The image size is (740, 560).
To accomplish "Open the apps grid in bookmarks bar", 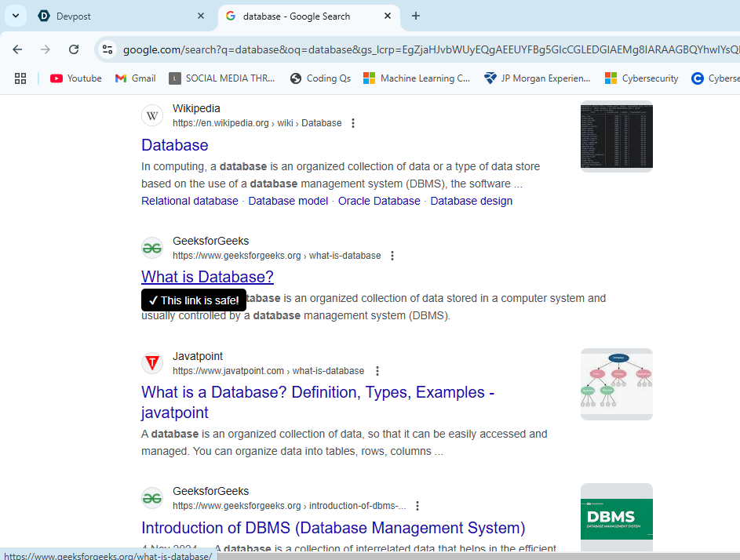I will pos(20,78).
